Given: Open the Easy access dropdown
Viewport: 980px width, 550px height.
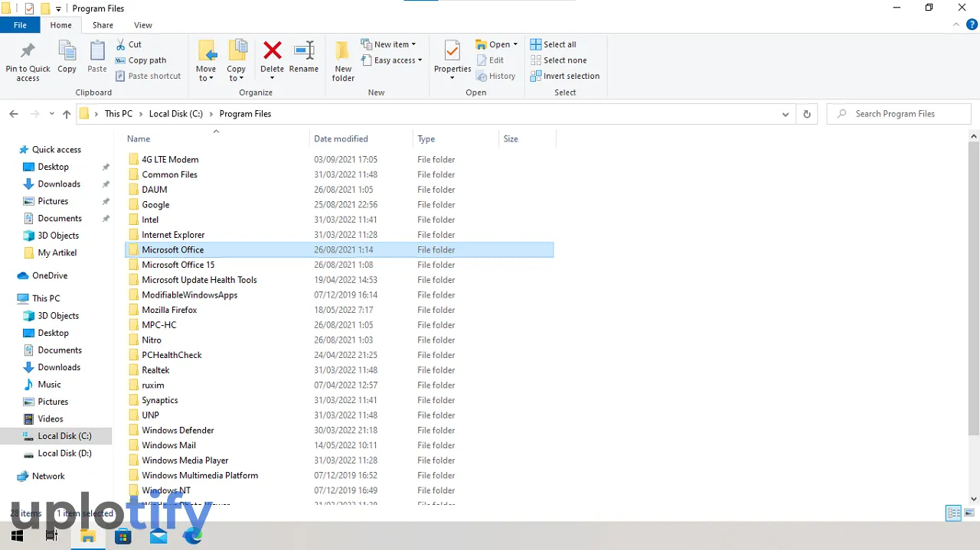Looking at the screenshot, I should pos(391,60).
